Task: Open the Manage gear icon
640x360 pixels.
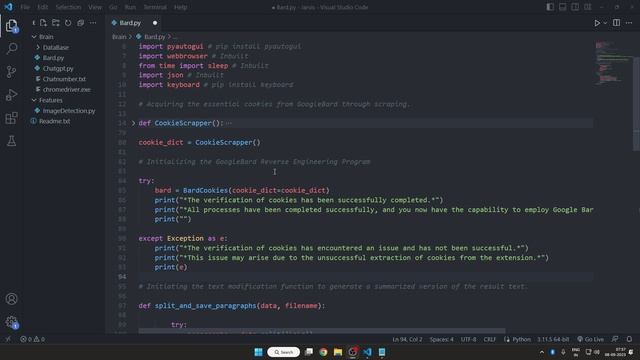Action: click(11, 322)
